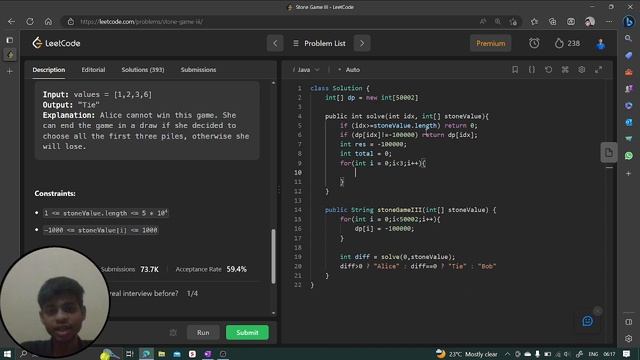Open browser settings and more menu
Viewport: 640px width, 360px height.
coord(609,22)
